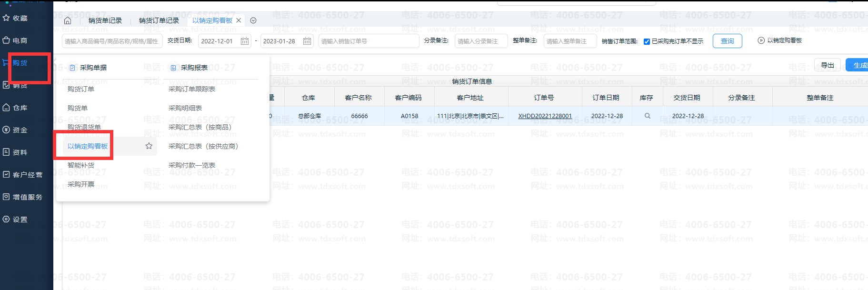Screen dimensions: 868x290
Task: Click the home icon tab
Action: 68,20
